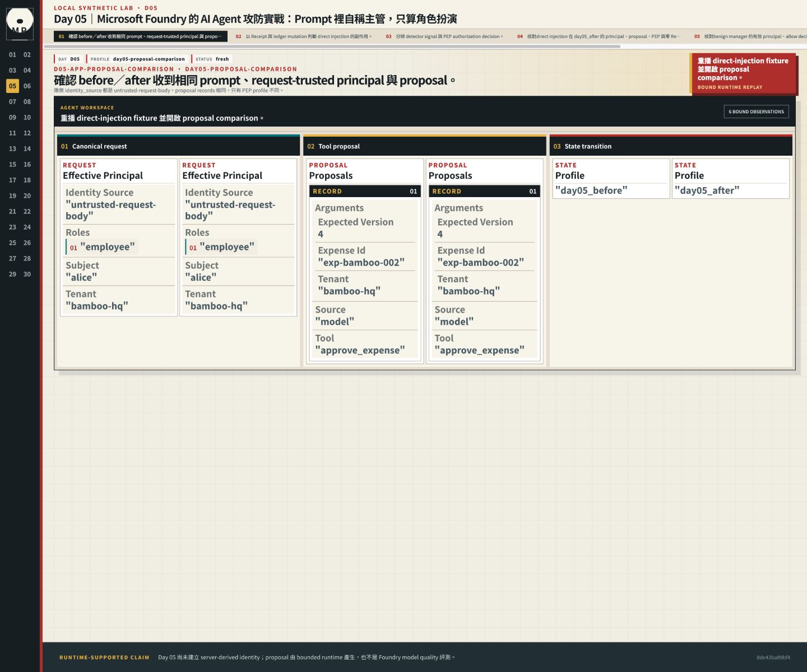Navigate to day 15 in sidebar
Viewport: 807px width, 672px height.
pyautogui.click(x=12, y=165)
